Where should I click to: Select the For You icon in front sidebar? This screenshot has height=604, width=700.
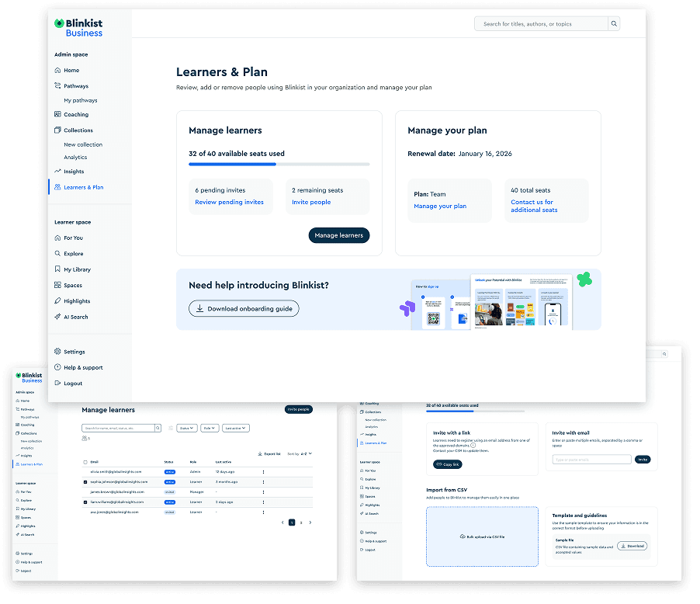click(57, 238)
